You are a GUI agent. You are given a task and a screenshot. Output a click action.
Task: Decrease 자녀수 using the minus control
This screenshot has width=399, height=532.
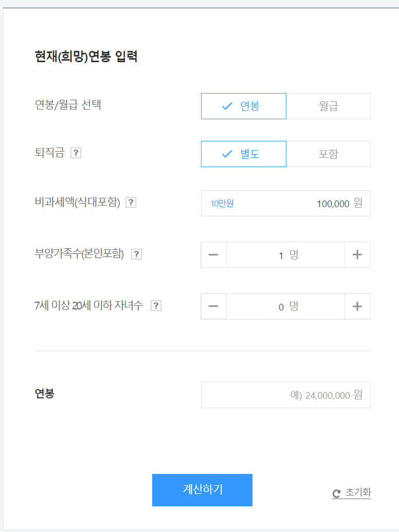pyautogui.click(x=214, y=306)
